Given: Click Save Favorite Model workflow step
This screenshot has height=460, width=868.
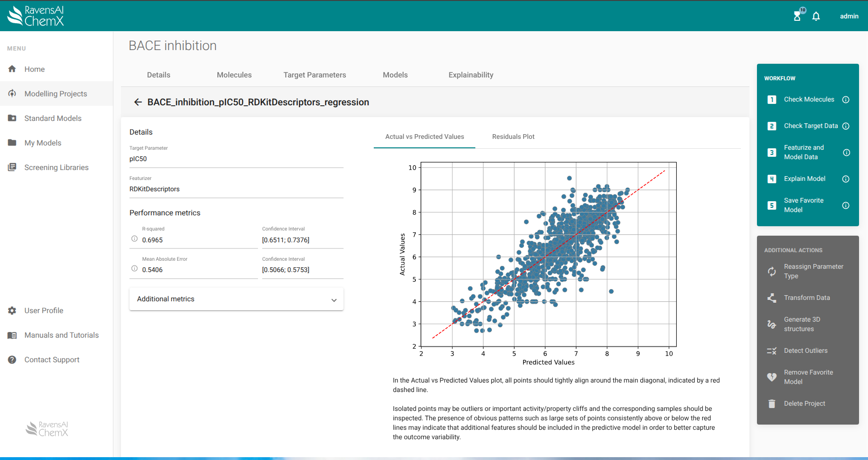Looking at the screenshot, I should point(803,205).
